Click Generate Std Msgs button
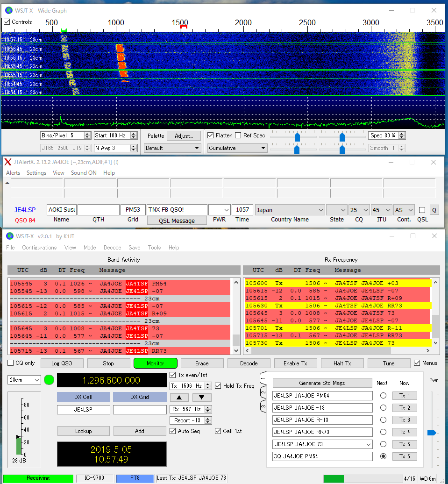 coord(322,383)
